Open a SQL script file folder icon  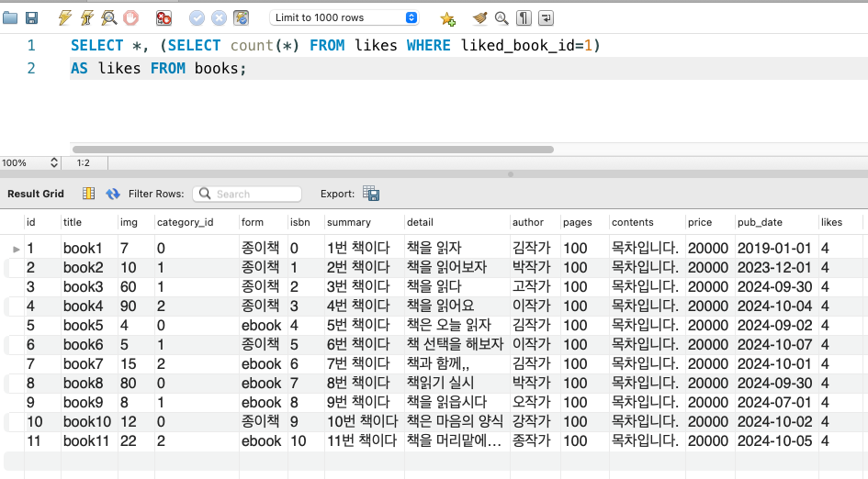pos(10,17)
